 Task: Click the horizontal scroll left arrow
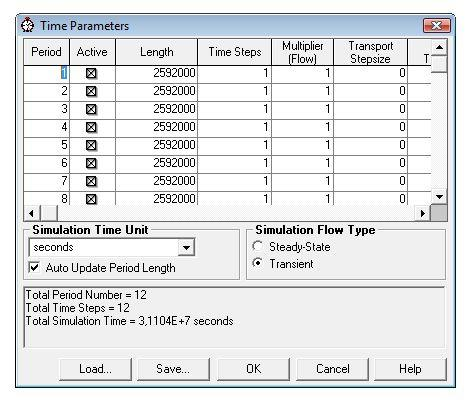click(x=32, y=213)
